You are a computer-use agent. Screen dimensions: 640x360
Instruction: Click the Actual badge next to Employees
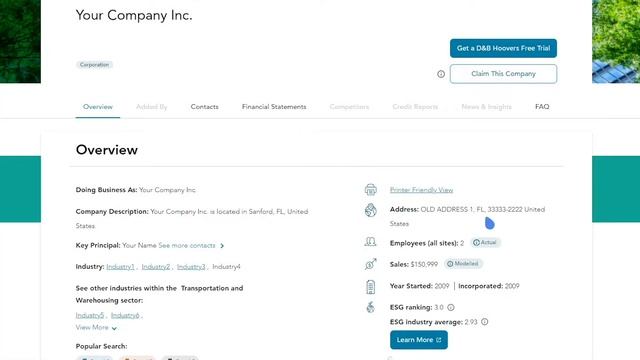(x=485, y=242)
